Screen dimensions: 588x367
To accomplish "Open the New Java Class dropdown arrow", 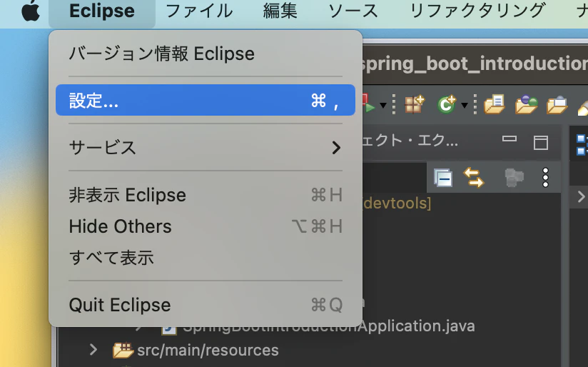I will click(465, 105).
